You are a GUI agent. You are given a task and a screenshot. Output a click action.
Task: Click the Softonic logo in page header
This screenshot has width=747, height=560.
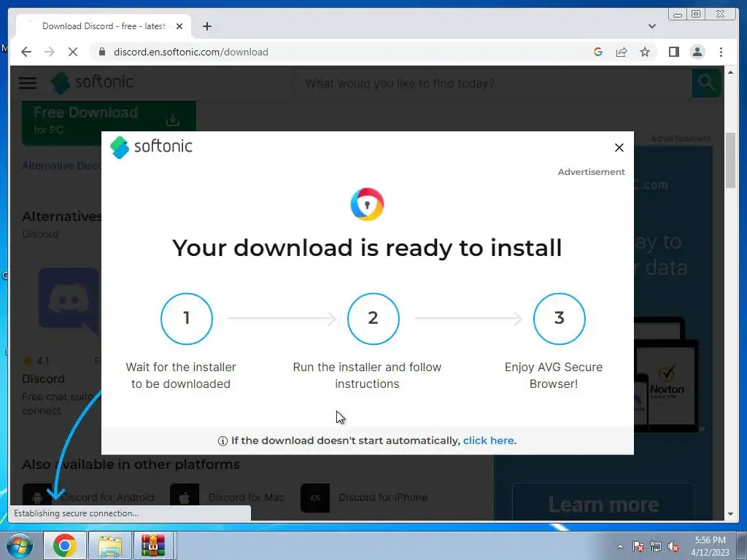[x=93, y=83]
